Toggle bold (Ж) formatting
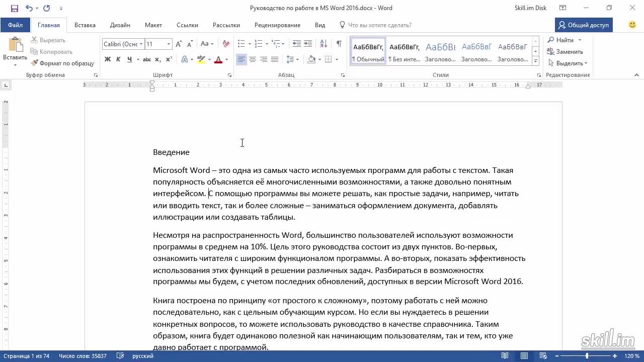Screen dimensions: 644x362 [x=107, y=59]
